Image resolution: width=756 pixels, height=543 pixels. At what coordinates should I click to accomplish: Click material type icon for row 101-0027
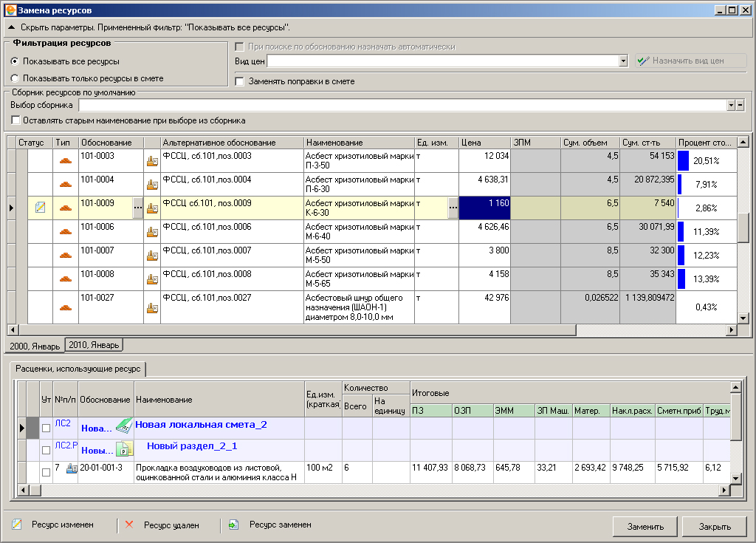(66, 307)
